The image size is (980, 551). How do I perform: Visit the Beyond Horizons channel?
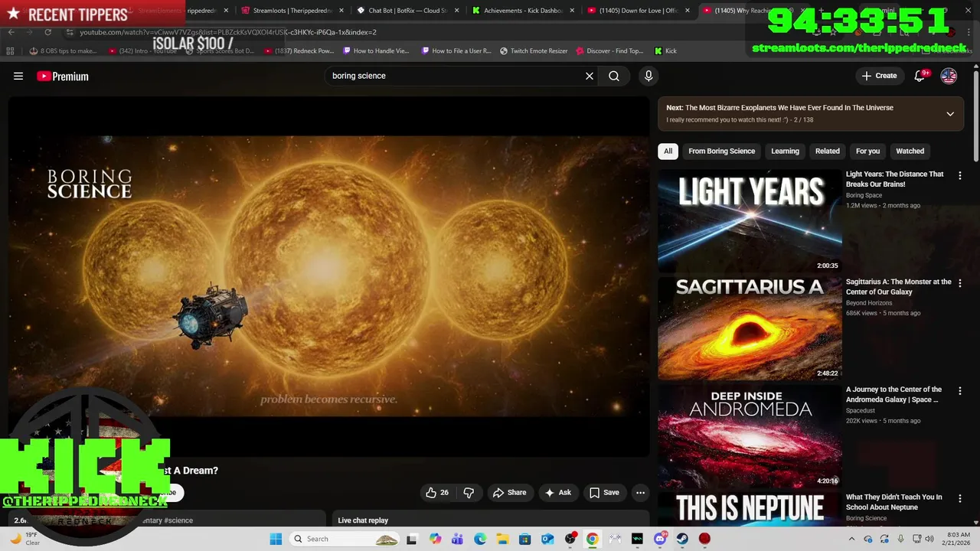click(869, 303)
